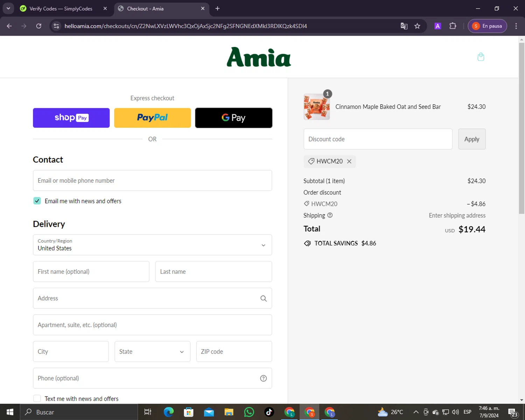Open the browser extensions puzzle icon
Viewport: 525px width, 420px height.
[x=453, y=26]
